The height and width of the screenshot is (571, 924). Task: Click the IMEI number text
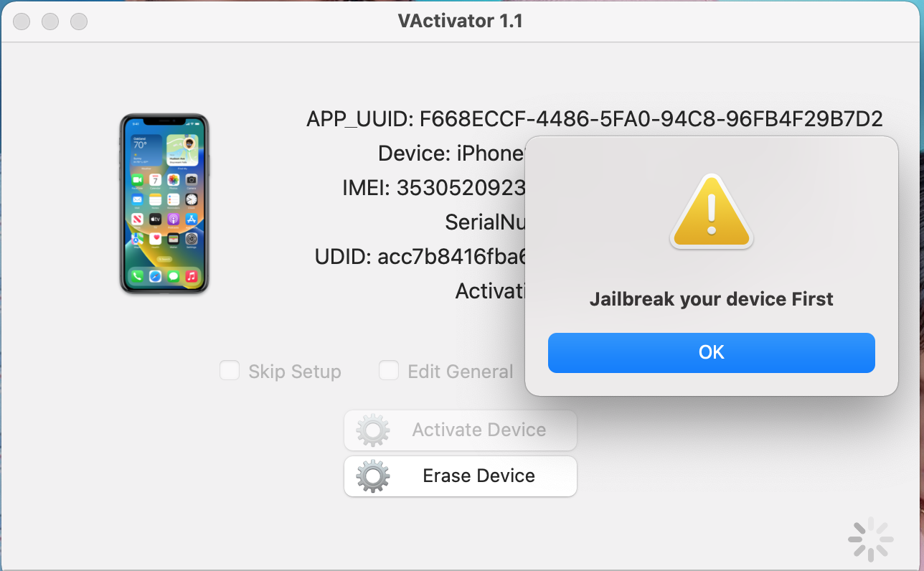pos(461,188)
